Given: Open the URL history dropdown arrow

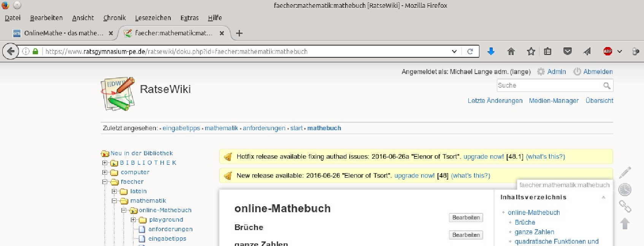Looking at the screenshot, I should (454, 51).
